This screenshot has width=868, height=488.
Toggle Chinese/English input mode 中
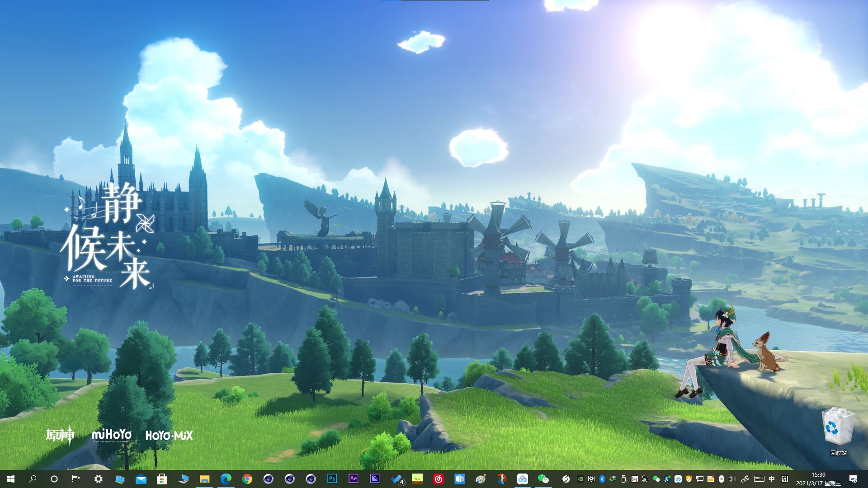pos(772,479)
